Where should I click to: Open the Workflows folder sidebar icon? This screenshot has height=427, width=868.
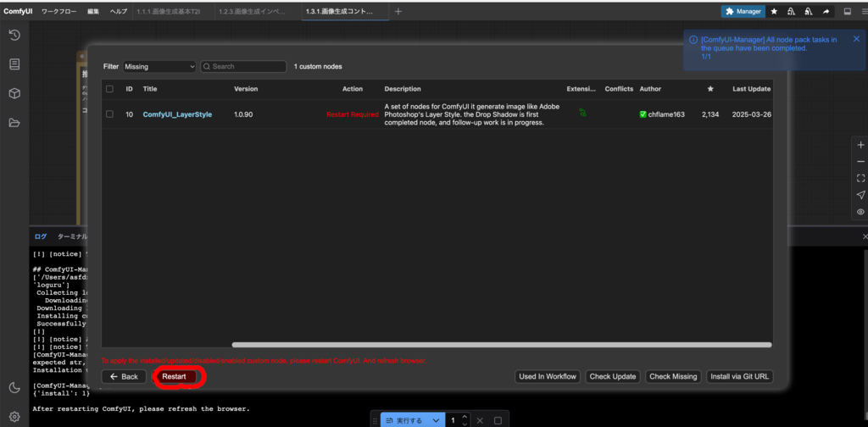14,123
